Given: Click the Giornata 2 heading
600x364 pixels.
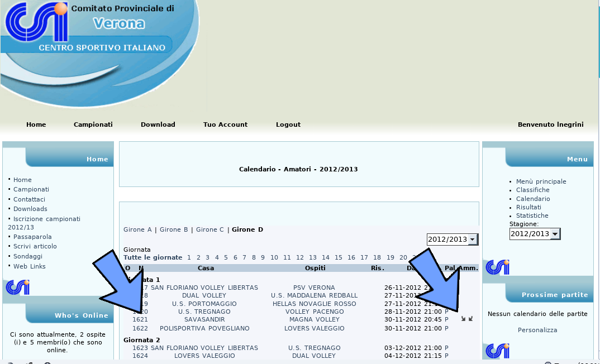Looking at the screenshot, I should pos(141,340).
